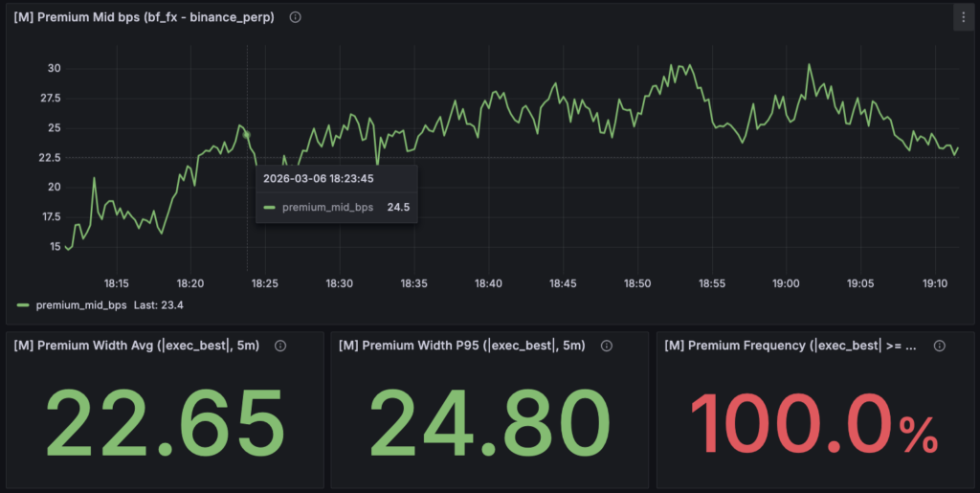This screenshot has width=980, height=493.
Task: Click the green series color in the legend
Action: coord(24,305)
